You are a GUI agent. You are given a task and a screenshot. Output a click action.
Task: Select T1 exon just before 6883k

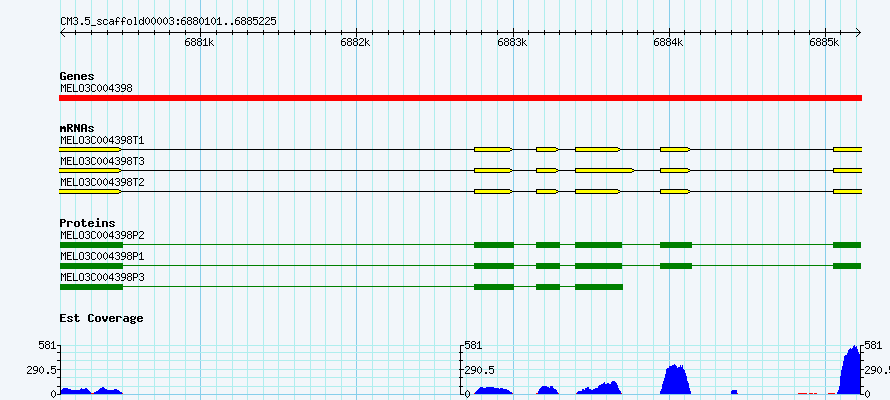pos(493,149)
